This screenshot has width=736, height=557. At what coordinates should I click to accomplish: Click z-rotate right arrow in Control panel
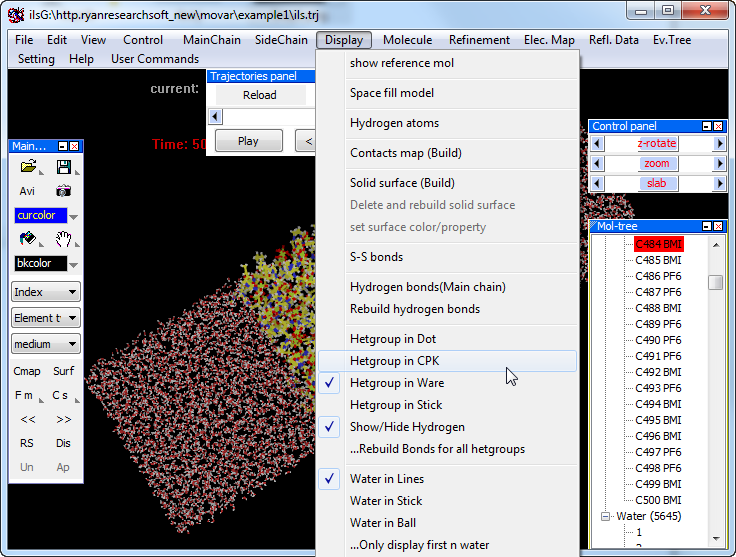[x=719, y=144]
